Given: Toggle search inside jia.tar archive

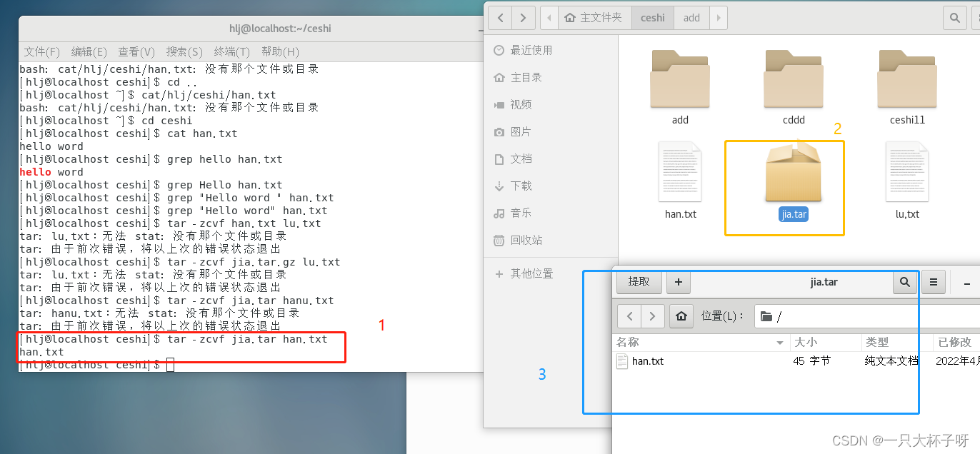Looking at the screenshot, I should (x=905, y=282).
